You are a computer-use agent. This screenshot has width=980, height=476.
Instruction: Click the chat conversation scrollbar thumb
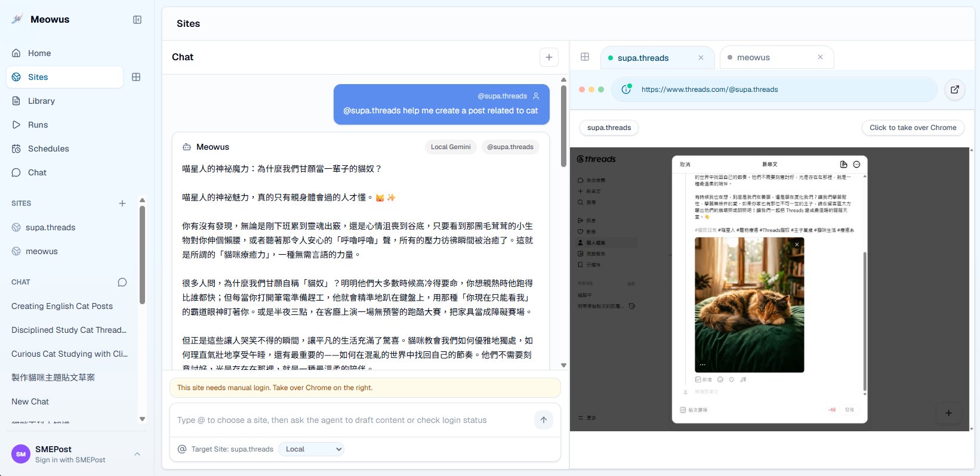[563, 126]
